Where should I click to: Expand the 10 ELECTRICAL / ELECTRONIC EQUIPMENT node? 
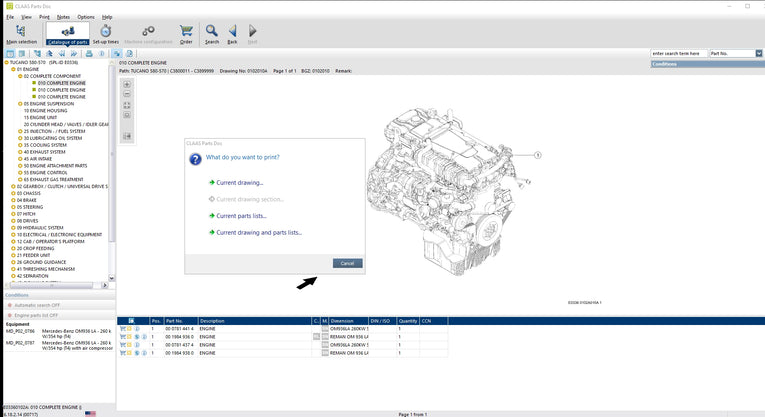click(13, 234)
